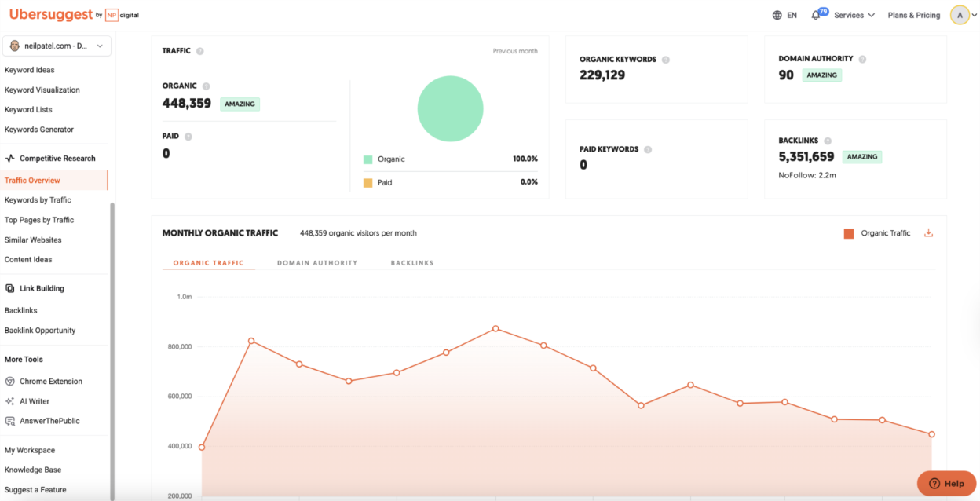
Task: Open AnswerThePublic link
Action: pyautogui.click(x=49, y=421)
